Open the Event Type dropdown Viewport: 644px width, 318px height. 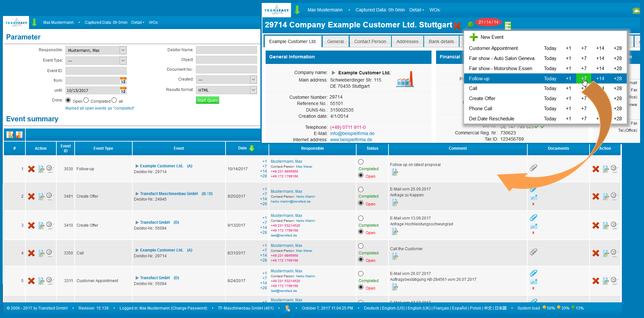tap(96, 60)
